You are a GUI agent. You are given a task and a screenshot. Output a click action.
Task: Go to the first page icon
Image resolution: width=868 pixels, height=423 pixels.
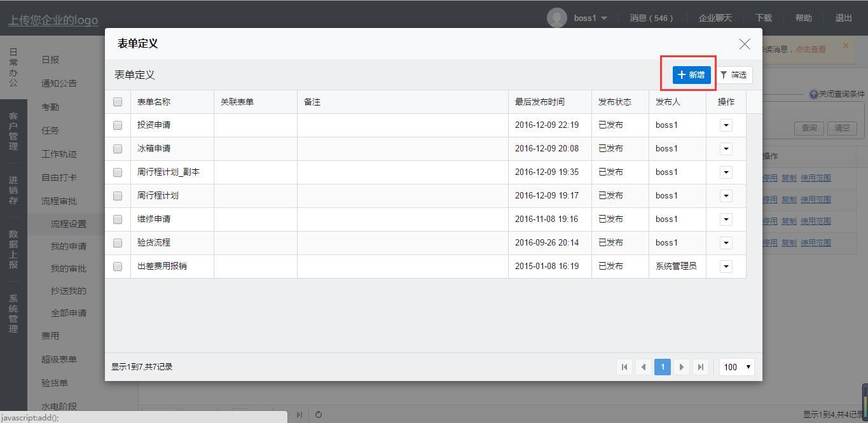pos(624,367)
